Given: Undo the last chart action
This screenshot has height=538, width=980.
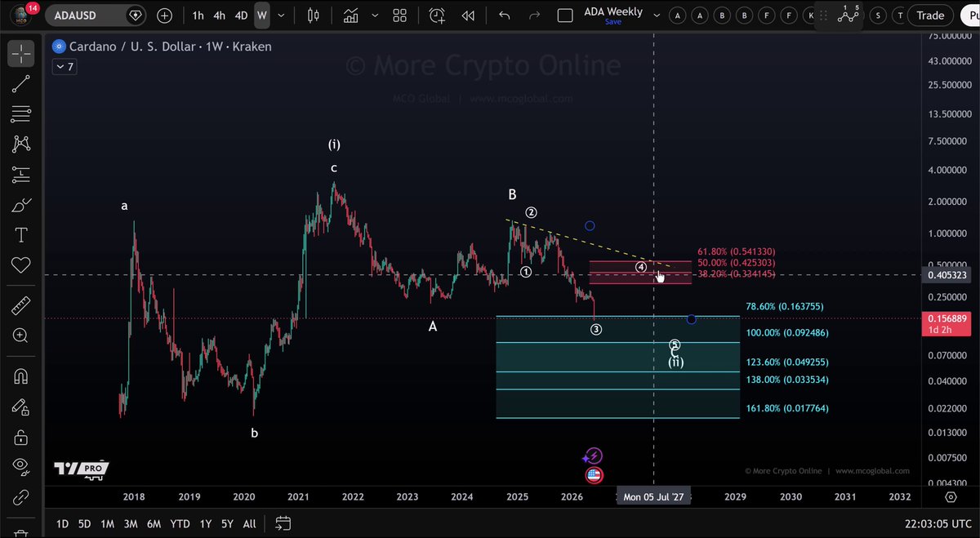Looking at the screenshot, I should (504, 15).
